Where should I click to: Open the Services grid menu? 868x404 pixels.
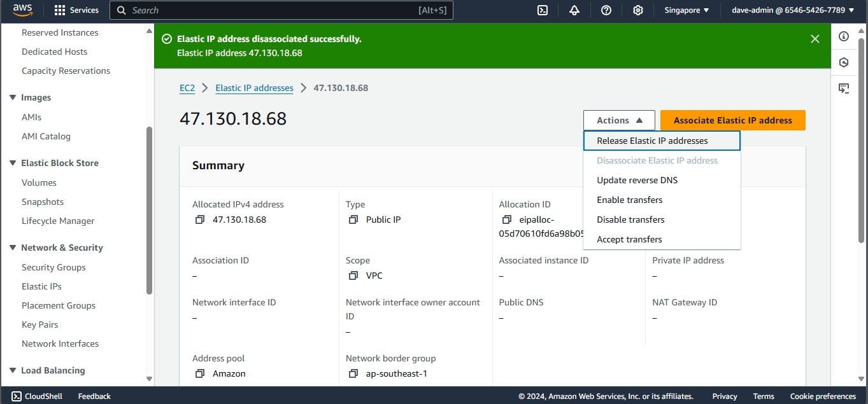76,10
